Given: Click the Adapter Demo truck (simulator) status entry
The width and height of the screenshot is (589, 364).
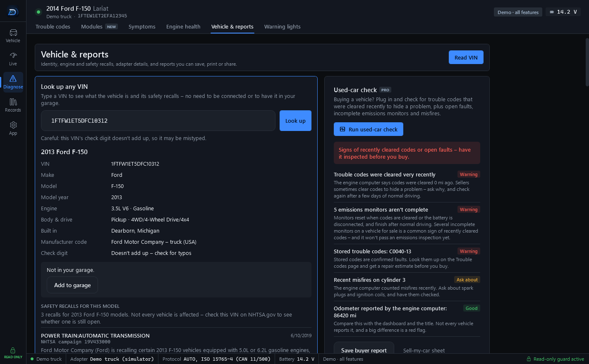Looking at the screenshot, I should tap(112, 359).
